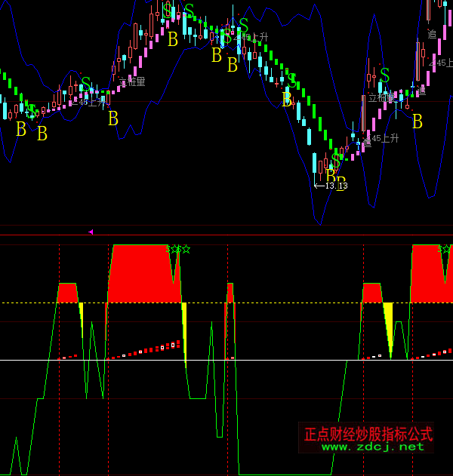Select the leftmost red block in the indicator panel

(x=68, y=293)
